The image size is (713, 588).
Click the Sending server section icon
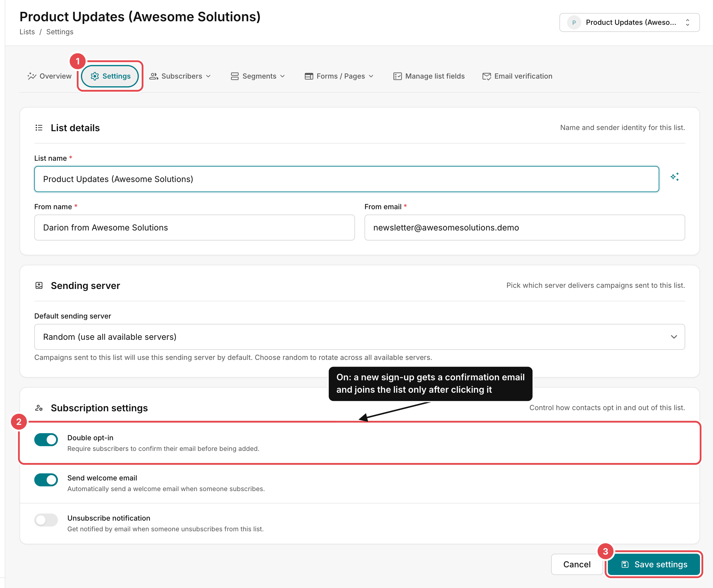click(x=39, y=285)
